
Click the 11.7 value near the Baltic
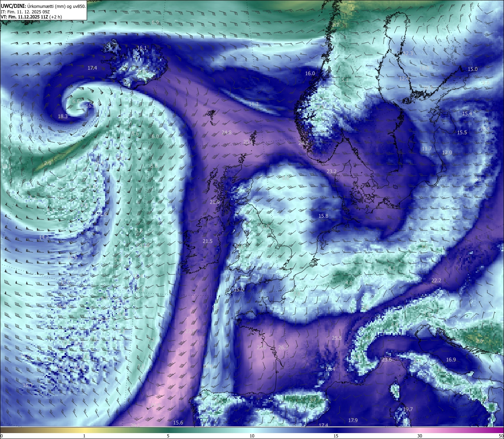click(427, 149)
